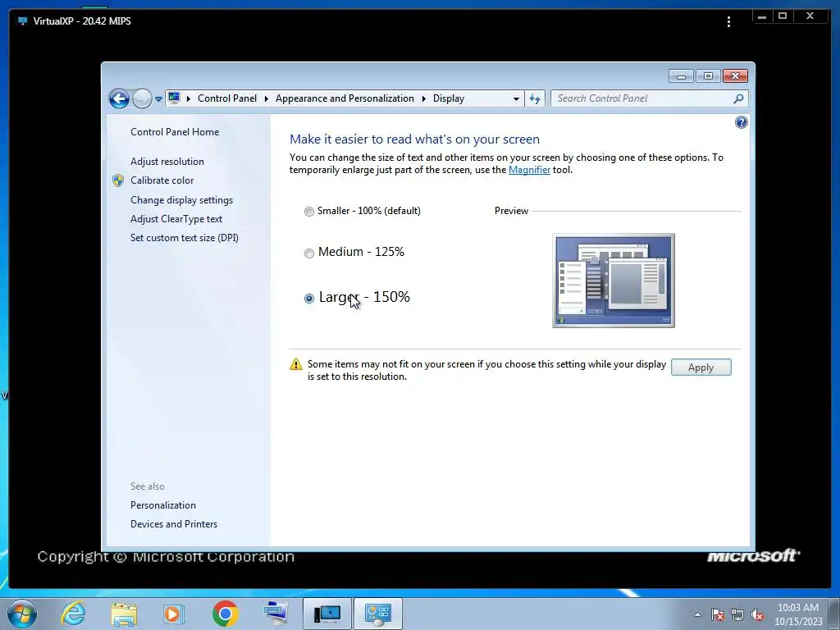The width and height of the screenshot is (840, 630).
Task: Open Control Panel breadcrumb
Action: point(227,98)
